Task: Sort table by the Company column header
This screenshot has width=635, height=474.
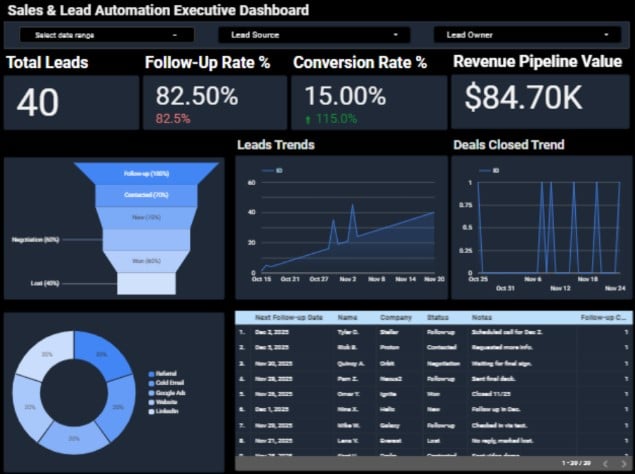Action: [x=396, y=317]
